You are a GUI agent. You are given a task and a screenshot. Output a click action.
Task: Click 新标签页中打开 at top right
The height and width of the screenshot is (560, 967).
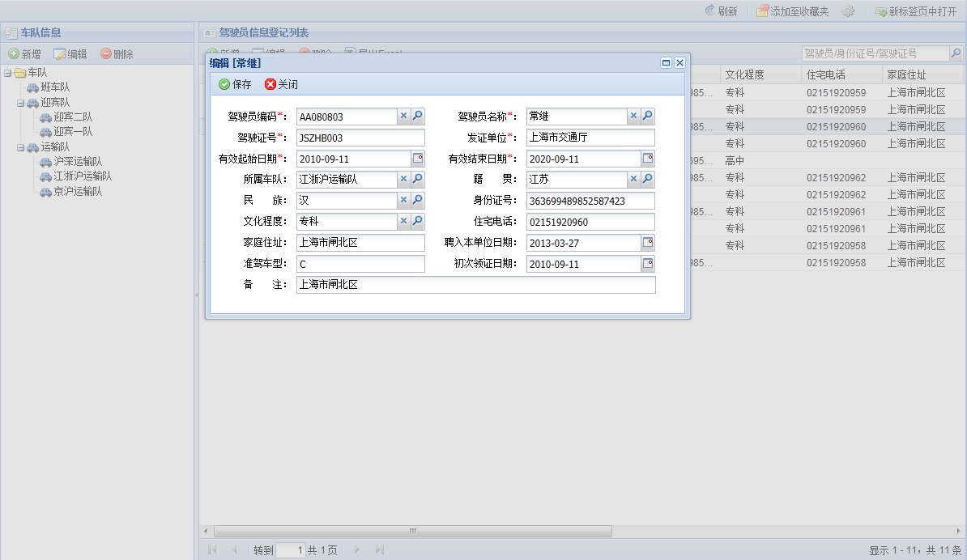919,11
